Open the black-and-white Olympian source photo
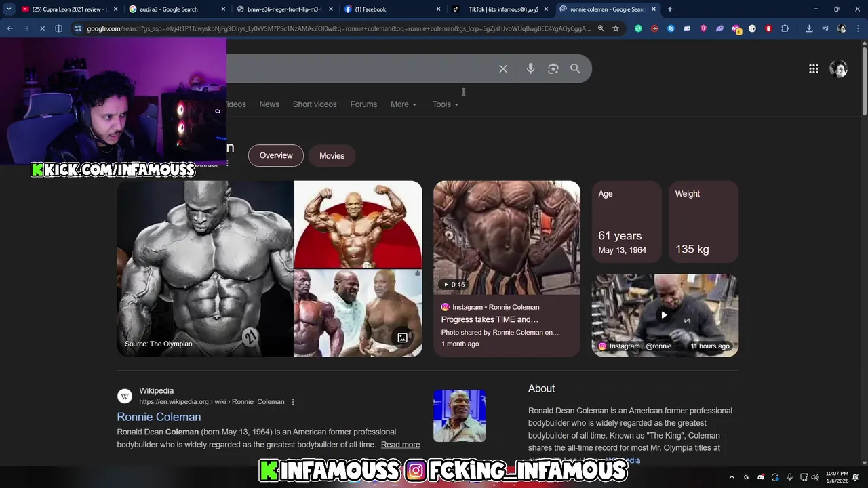 (x=205, y=268)
